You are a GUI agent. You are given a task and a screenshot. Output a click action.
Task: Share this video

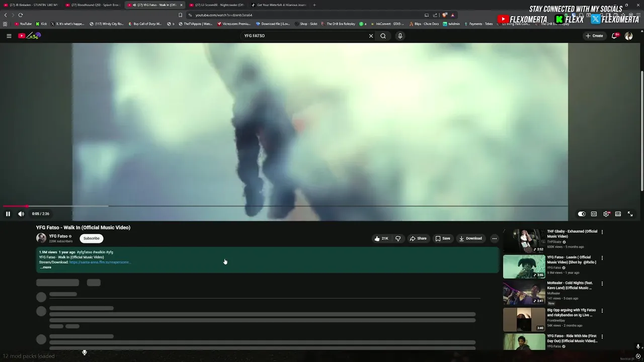[x=418, y=238]
